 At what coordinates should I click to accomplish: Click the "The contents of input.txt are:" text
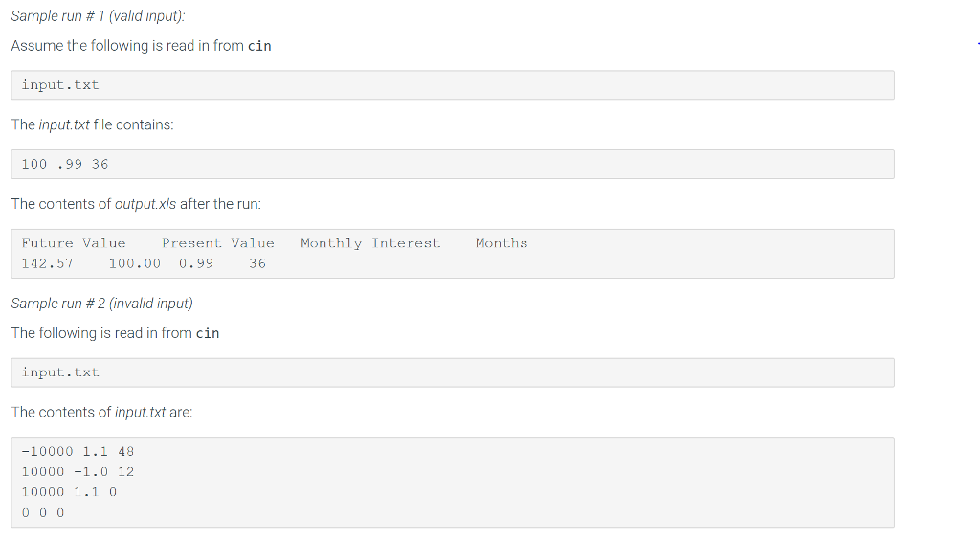point(101,412)
